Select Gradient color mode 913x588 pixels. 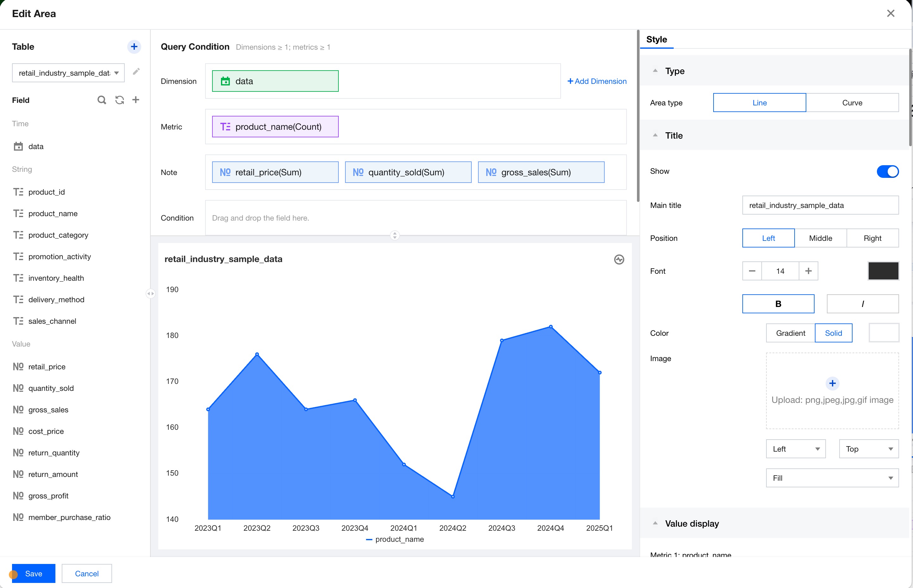pyautogui.click(x=790, y=333)
